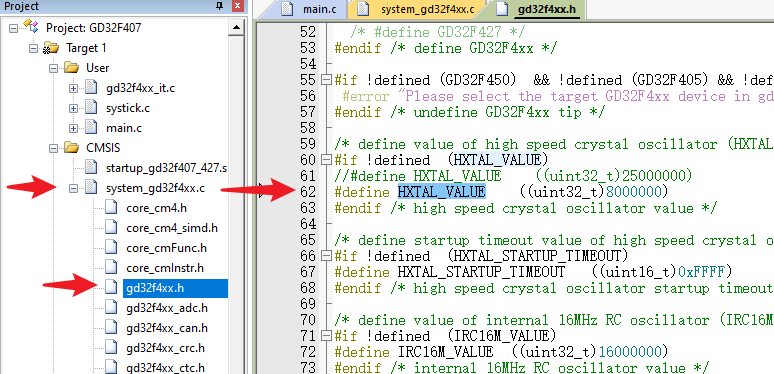Click the commented 25000000 value on line 61
Viewport: 774px width, 374px height.
653,176
